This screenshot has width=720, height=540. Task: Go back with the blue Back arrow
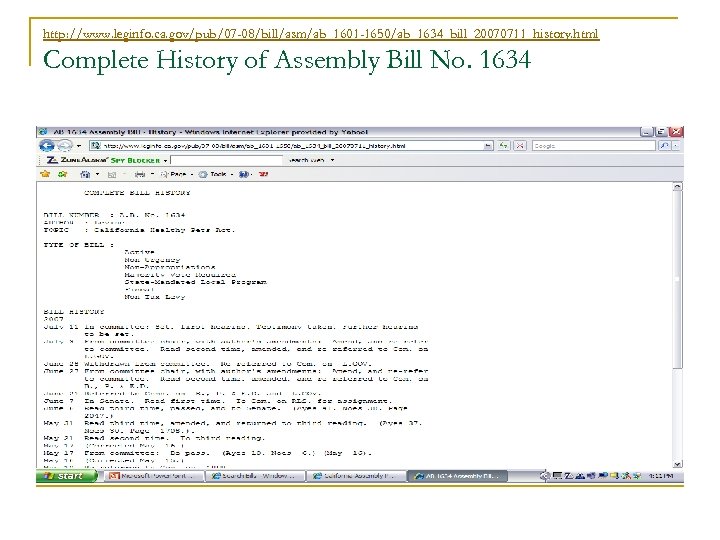[47, 146]
